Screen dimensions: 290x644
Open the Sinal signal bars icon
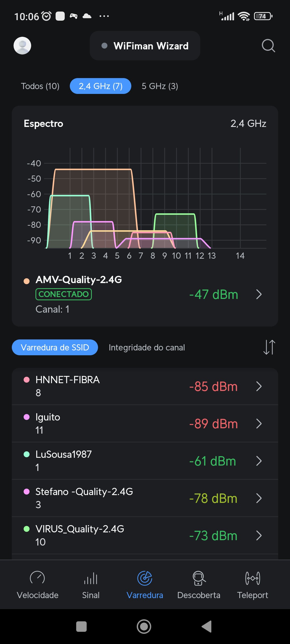point(91,578)
